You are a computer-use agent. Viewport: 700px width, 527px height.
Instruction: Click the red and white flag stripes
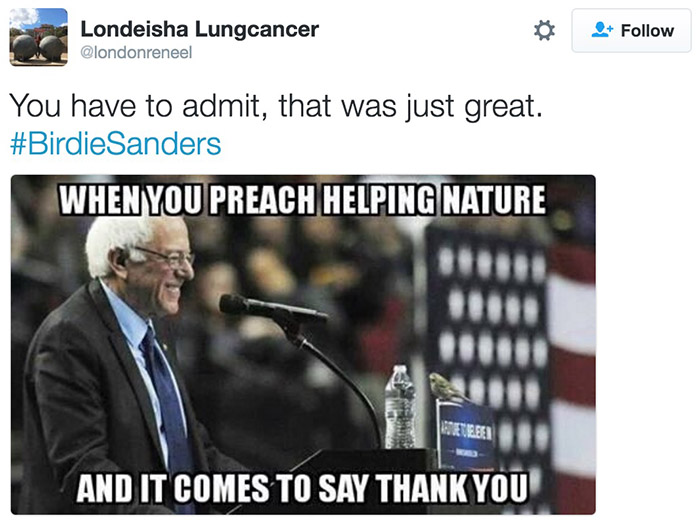[575, 380]
